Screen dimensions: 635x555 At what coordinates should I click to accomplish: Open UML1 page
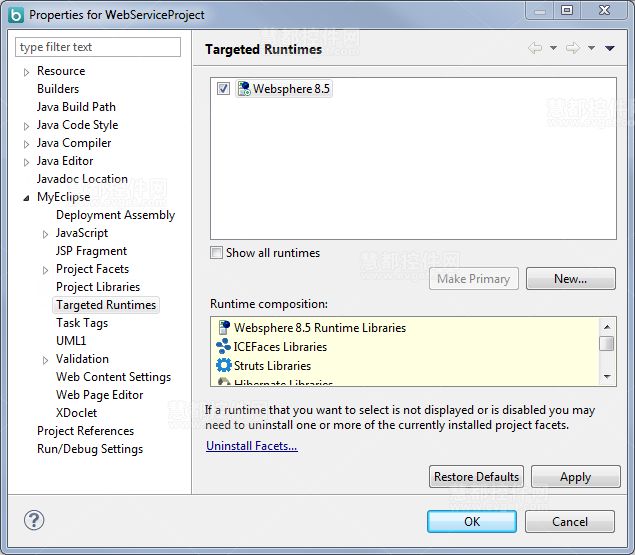[71, 341]
